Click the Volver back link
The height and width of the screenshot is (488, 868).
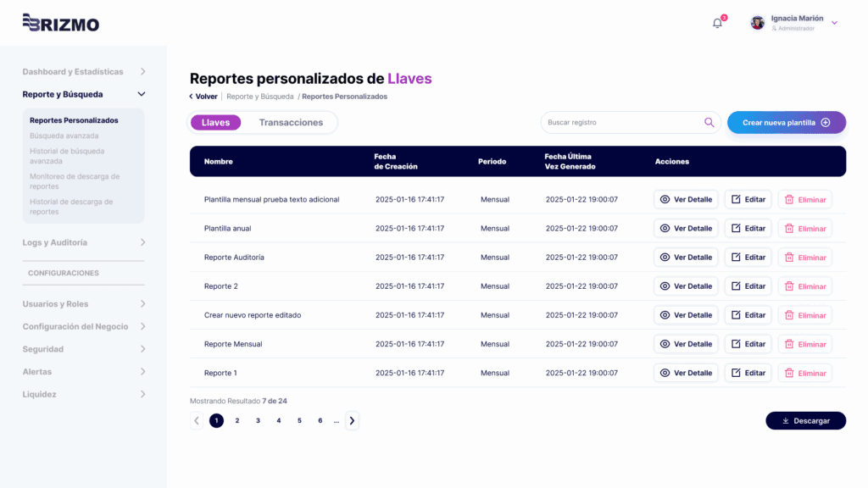(x=202, y=96)
